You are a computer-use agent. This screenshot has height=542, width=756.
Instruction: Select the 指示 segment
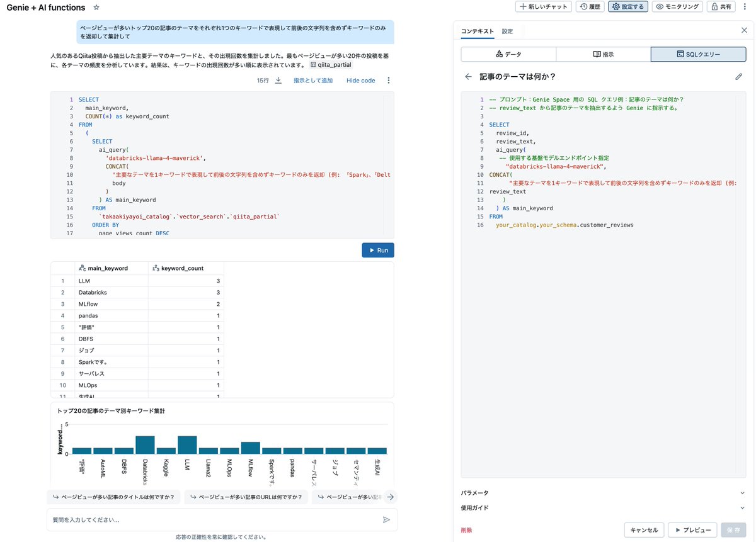pyautogui.click(x=603, y=54)
